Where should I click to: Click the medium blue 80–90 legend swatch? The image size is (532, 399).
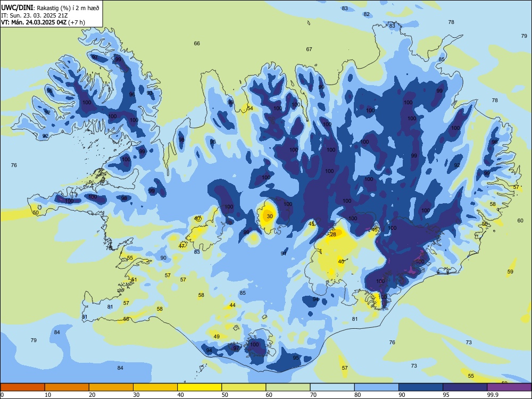pos(377,387)
